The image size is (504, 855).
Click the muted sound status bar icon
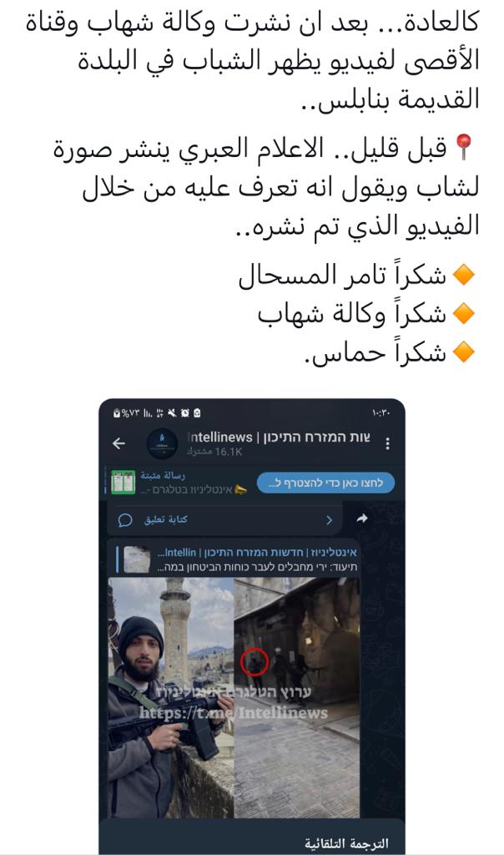[x=172, y=413]
